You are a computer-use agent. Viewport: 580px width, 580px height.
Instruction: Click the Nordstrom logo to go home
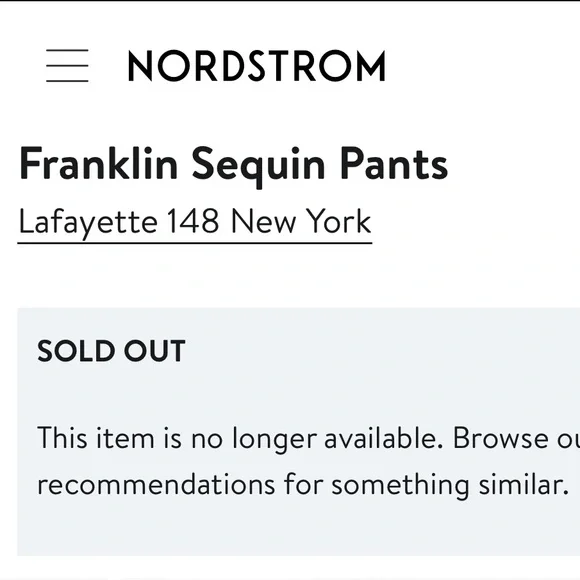click(x=257, y=66)
